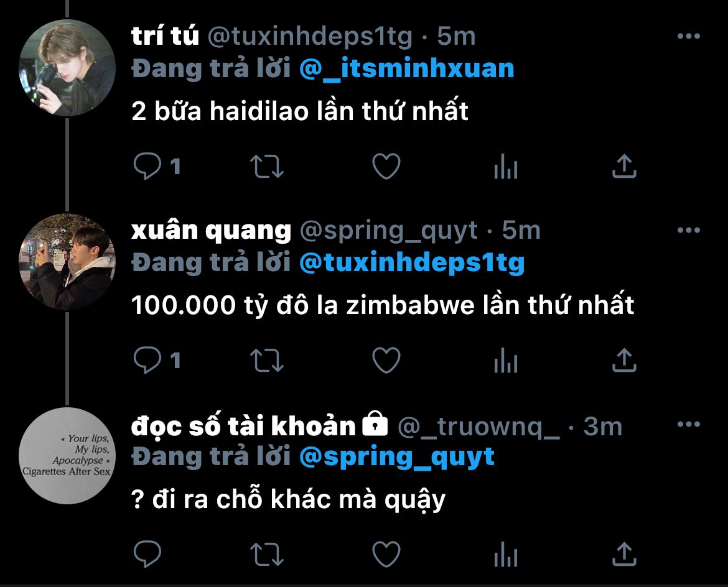Like the tweet about 2 bữa haidilao
728x587 pixels.
(386, 166)
